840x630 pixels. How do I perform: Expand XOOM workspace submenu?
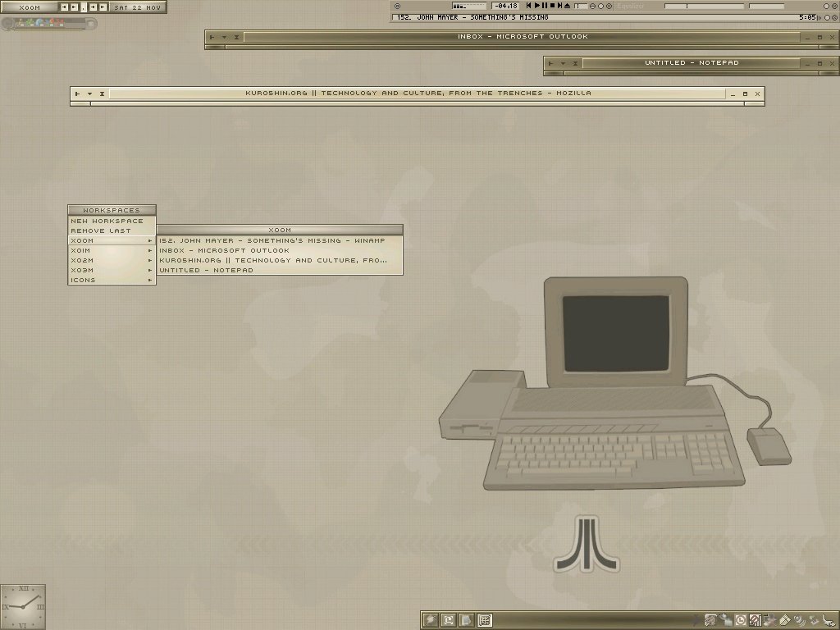pyautogui.click(x=112, y=240)
